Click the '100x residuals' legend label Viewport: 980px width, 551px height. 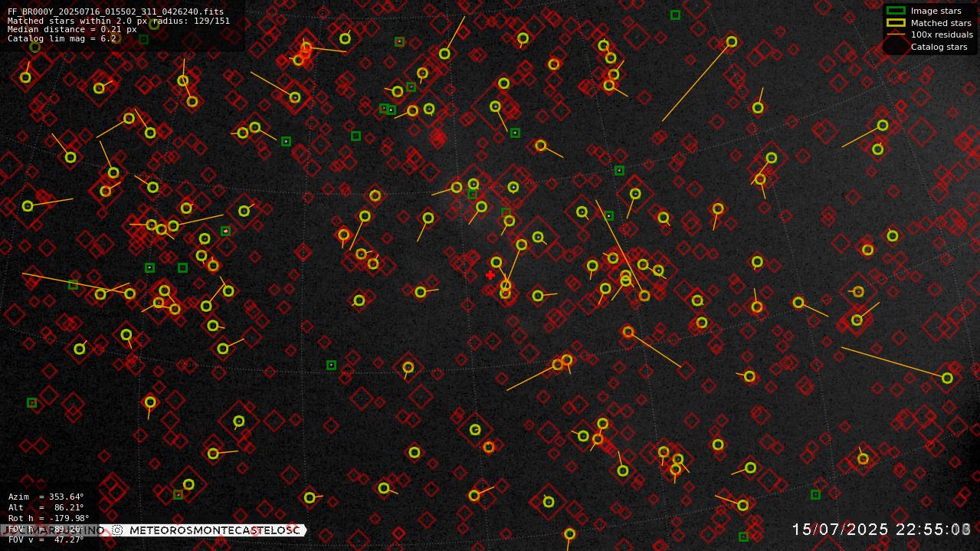(942, 34)
